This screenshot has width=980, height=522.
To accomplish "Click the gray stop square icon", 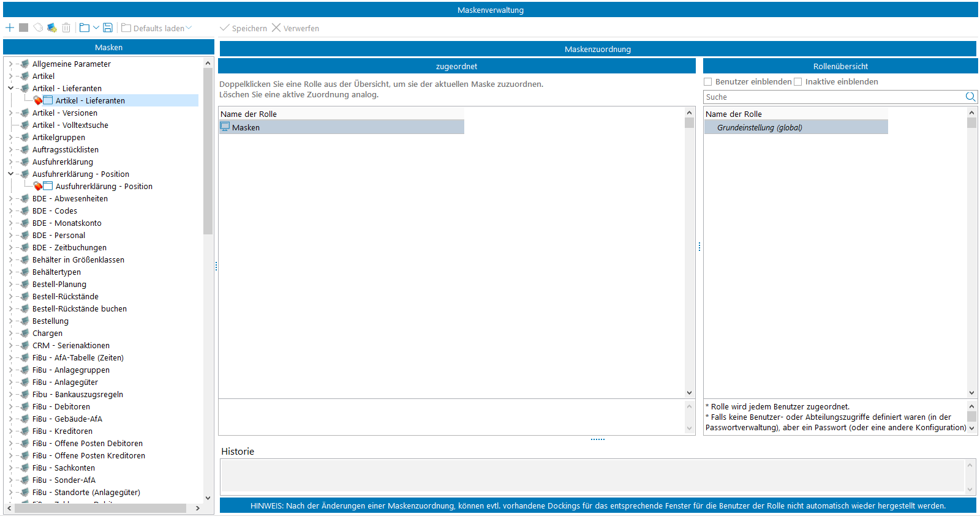I will 24,28.
